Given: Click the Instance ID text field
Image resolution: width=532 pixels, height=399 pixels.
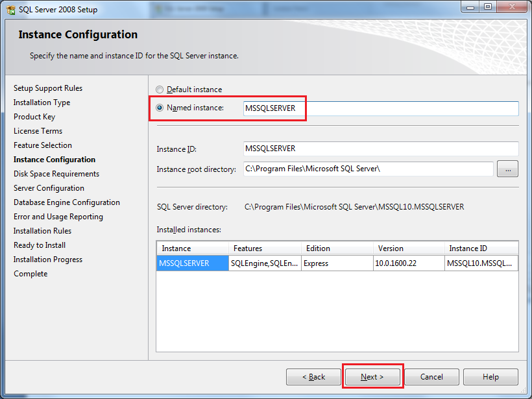Looking at the screenshot, I should tap(381, 149).
